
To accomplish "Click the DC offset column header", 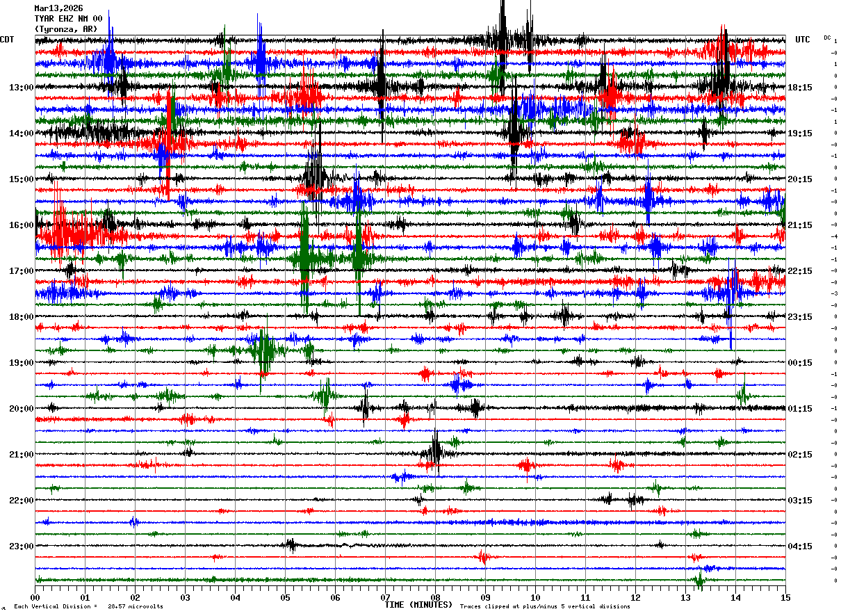I will click(x=827, y=38).
